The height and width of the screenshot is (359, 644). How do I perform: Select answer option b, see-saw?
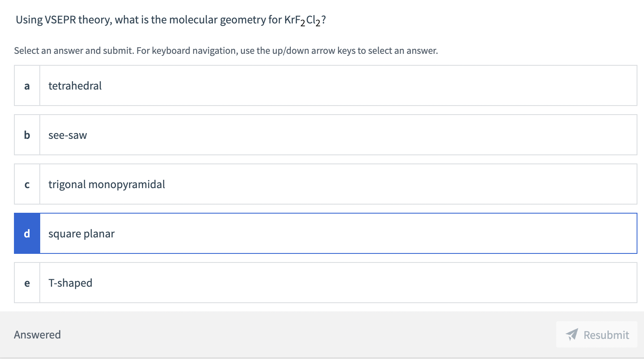pyautogui.click(x=287, y=135)
